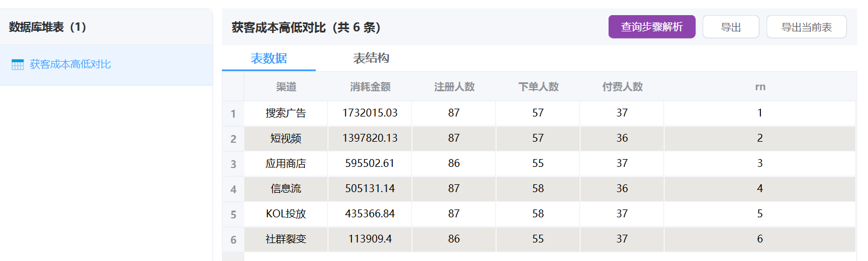Click the 搜索广告 cell
The image size is (868, 261).
(286, 113)
